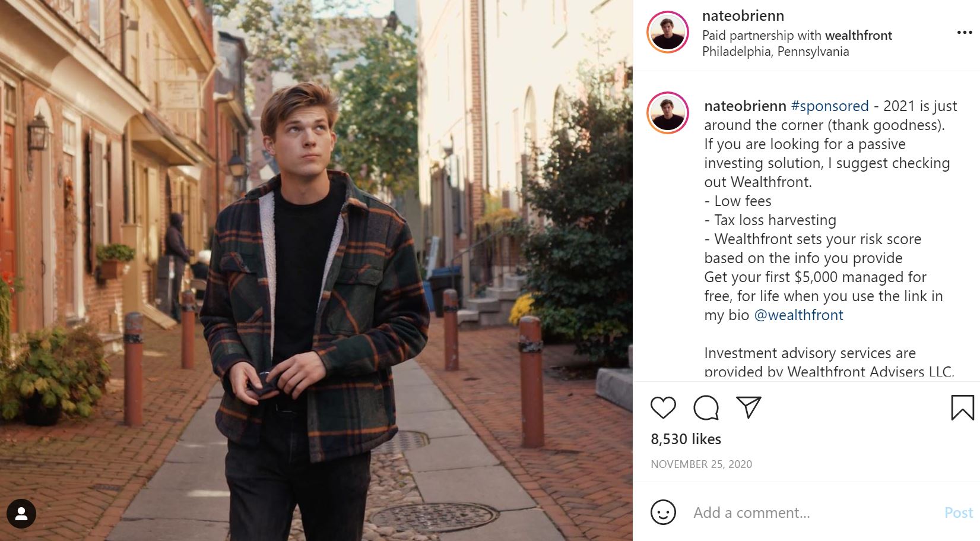980x541 pixels.
Task: Click the November 25, 2020 timestamp
Action: click(701, 464)
